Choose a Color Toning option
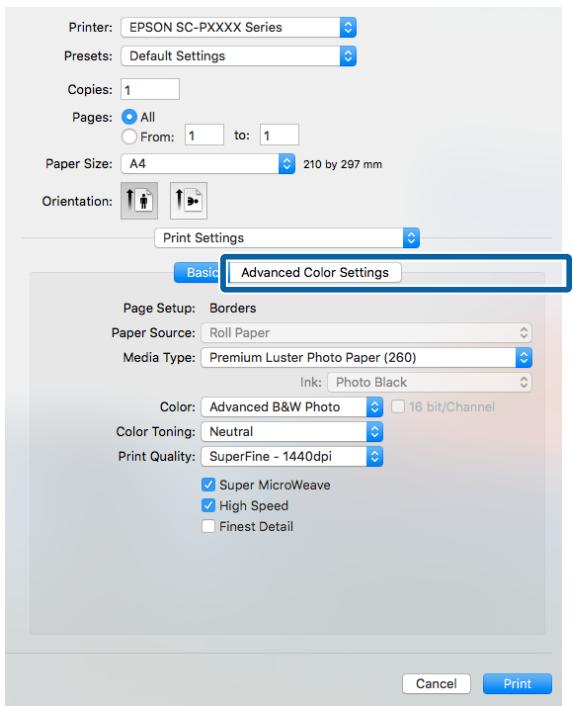 292,432
